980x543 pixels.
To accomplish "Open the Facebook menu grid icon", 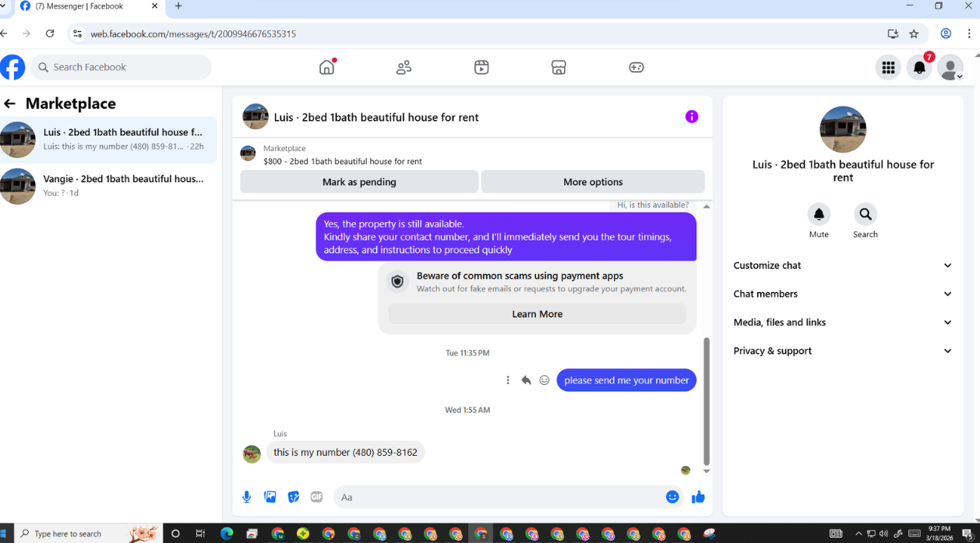I will tap(888, 68).
